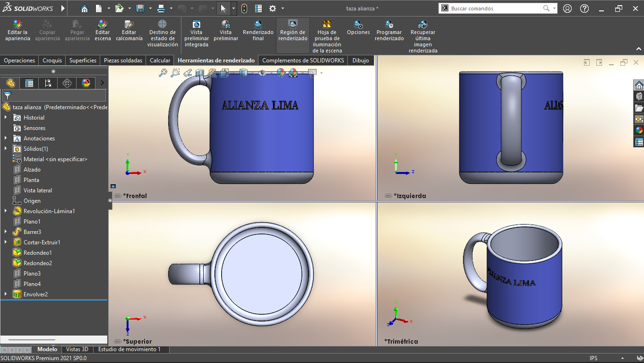644x363 pixels.
Task: Toggle Vista preliminar integrada
Action: click(x=197, y=34)
